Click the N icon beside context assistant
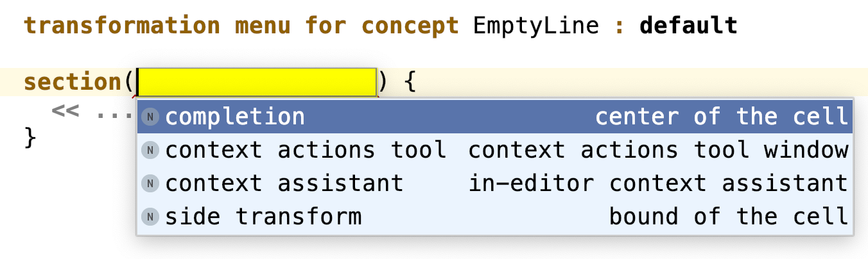The width and height of the screenshot is (868, 259). (150, 183)
